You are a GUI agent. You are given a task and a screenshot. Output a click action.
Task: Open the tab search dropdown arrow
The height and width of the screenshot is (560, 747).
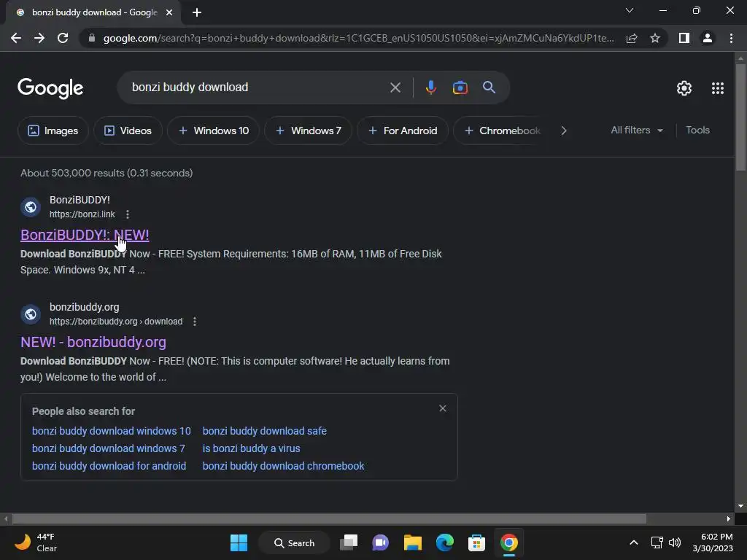[630, 10]
